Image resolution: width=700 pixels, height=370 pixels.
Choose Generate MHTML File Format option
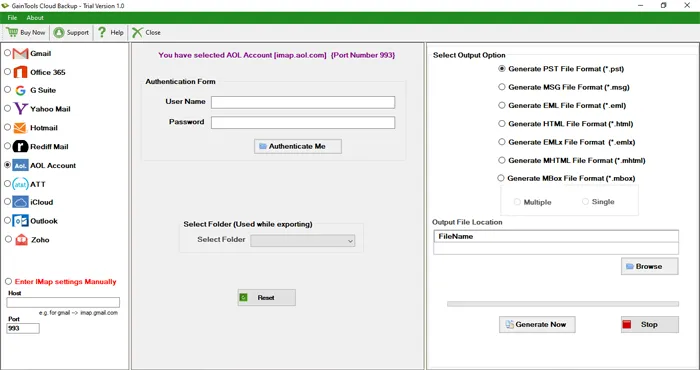(x=502, y=160)
